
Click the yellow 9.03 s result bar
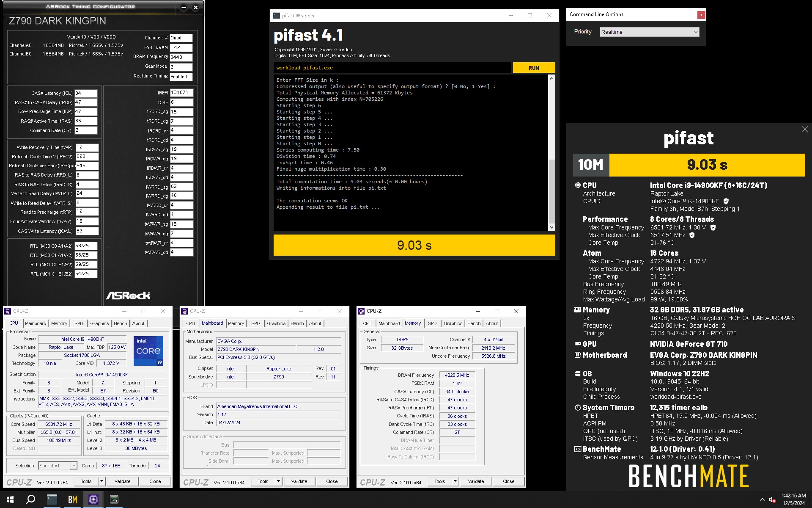(x=414, y=245)
